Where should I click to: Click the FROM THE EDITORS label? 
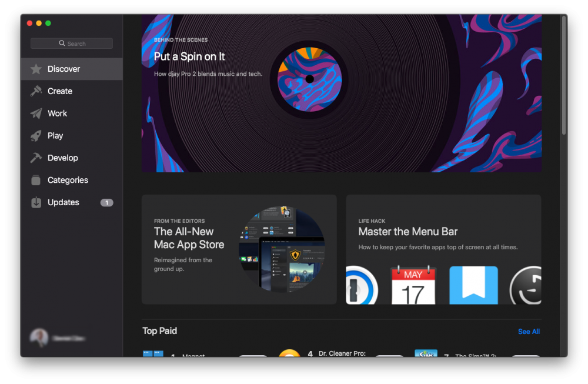tap(179, 221)
